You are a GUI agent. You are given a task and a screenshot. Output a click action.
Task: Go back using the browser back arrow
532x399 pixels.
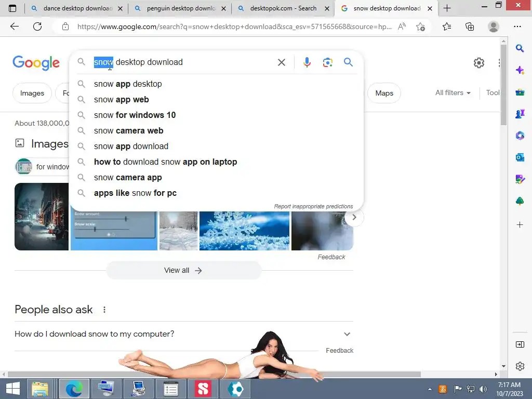(14, 26)
